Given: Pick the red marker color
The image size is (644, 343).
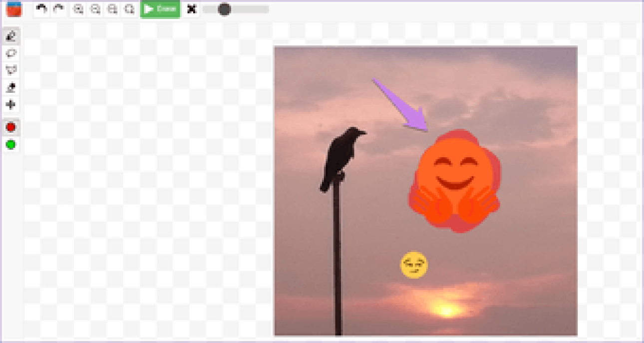Looking at the screenshot, I should coord(11,127).
